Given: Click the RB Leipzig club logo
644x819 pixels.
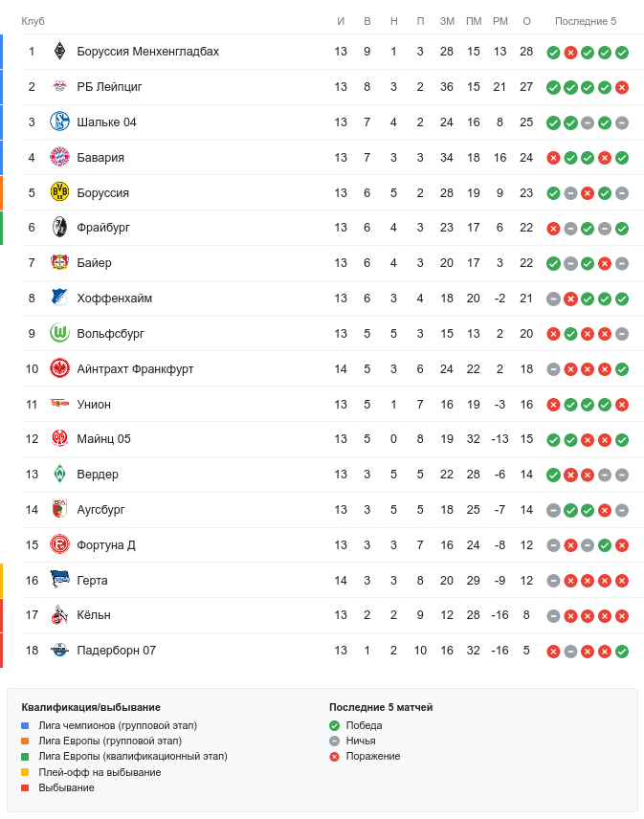Looking at the screenshot, I should (x=59, y=87).
